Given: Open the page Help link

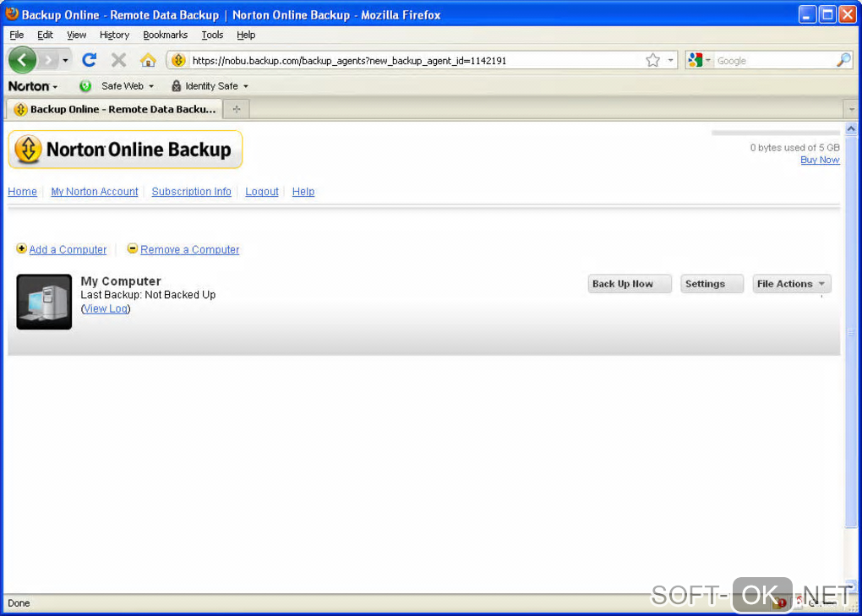Looking at the screenshot, I should point(303,191).
